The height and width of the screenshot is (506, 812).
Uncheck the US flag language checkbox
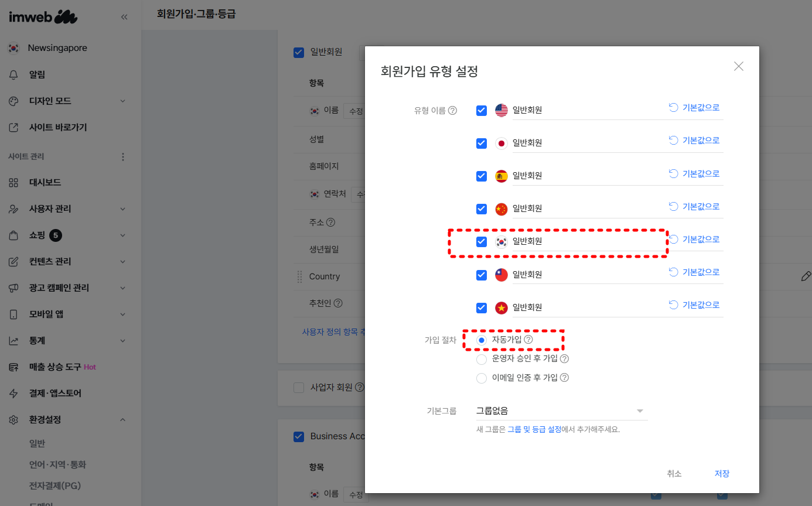click(482, 110)
